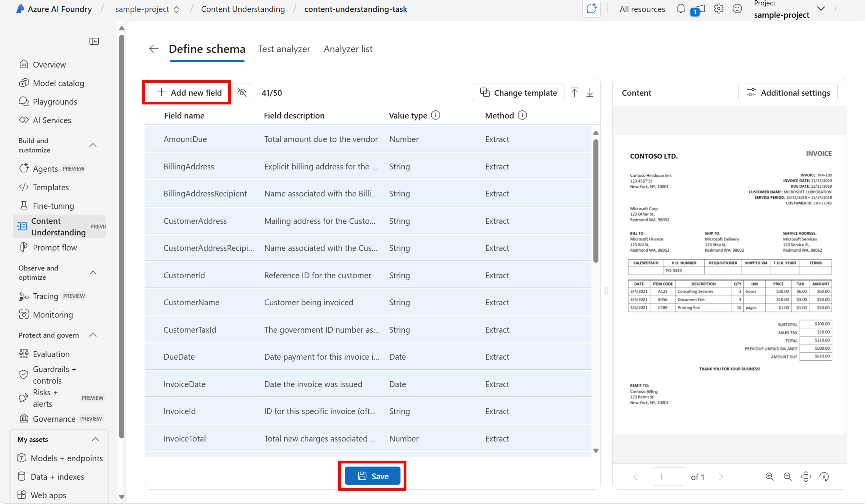The width and height of the screenshot is (865, 504).
Task: Select the CustomerTaxId field row
Action: tap(368, 330)
